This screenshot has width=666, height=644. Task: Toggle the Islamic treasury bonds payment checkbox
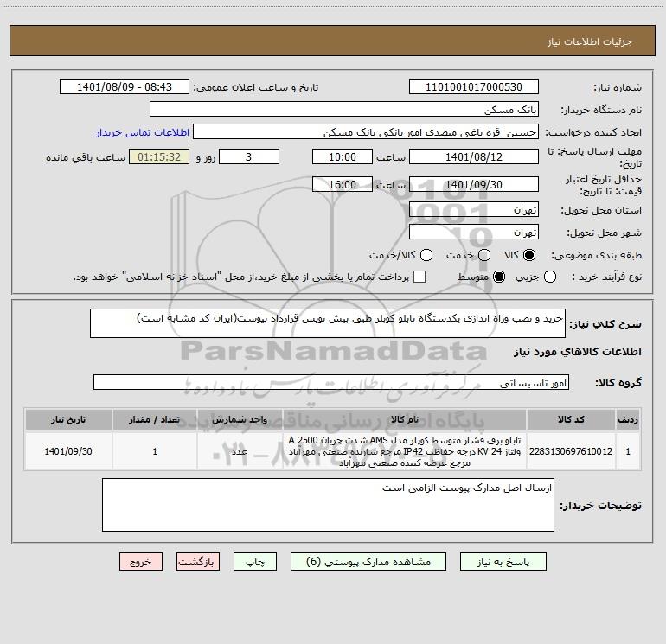point(419,277)
